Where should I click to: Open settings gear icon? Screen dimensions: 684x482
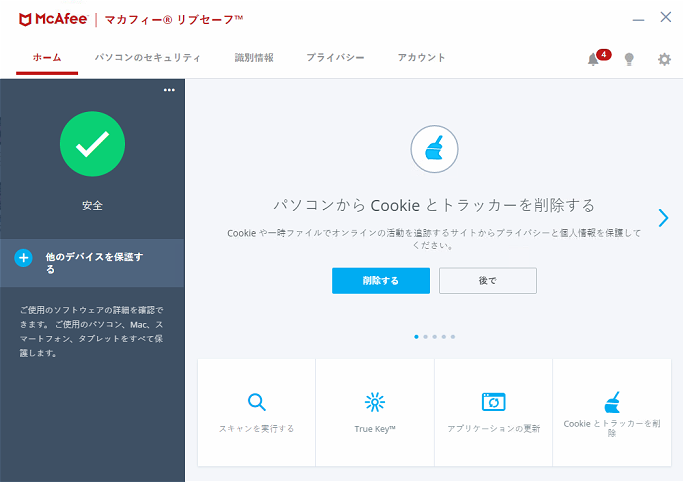664,59
